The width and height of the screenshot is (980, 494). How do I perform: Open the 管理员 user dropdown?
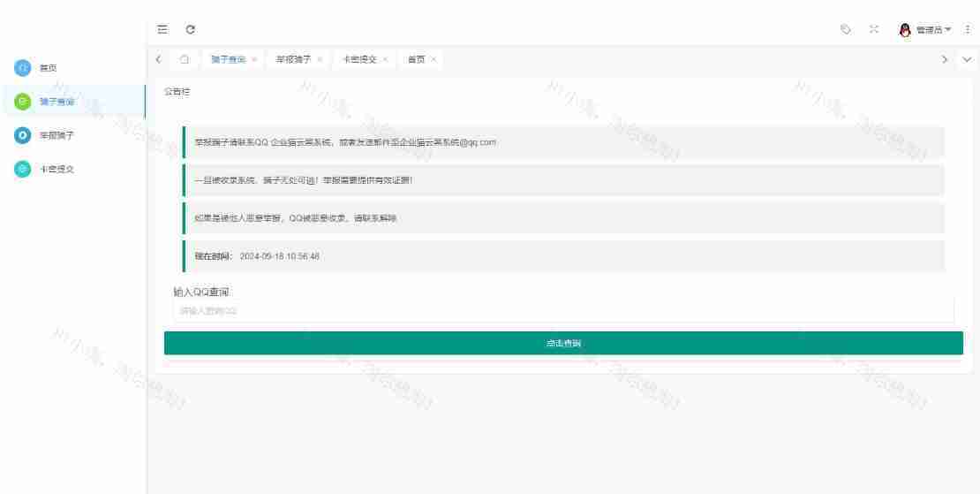point(932,29)
